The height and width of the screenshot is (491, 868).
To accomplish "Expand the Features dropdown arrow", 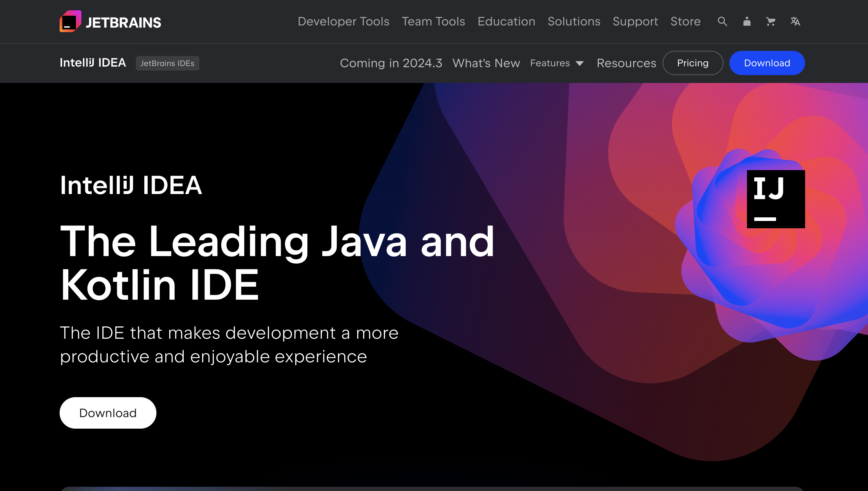I will 580,63.
